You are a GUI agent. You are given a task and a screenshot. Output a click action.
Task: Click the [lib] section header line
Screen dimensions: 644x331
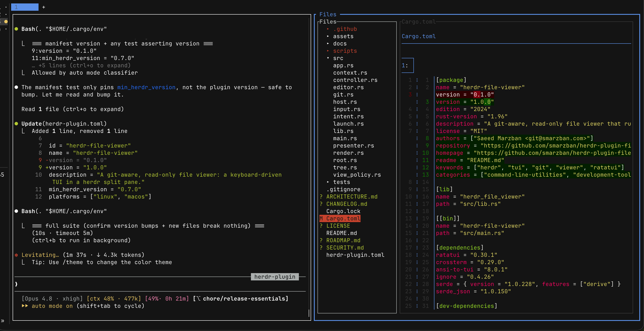[x=444, y=189]
